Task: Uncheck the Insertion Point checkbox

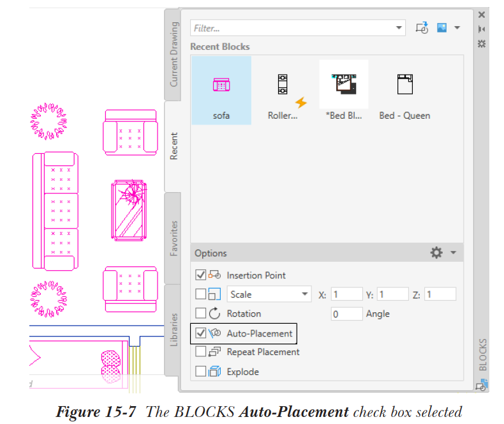Action: (x=200, y=275)
